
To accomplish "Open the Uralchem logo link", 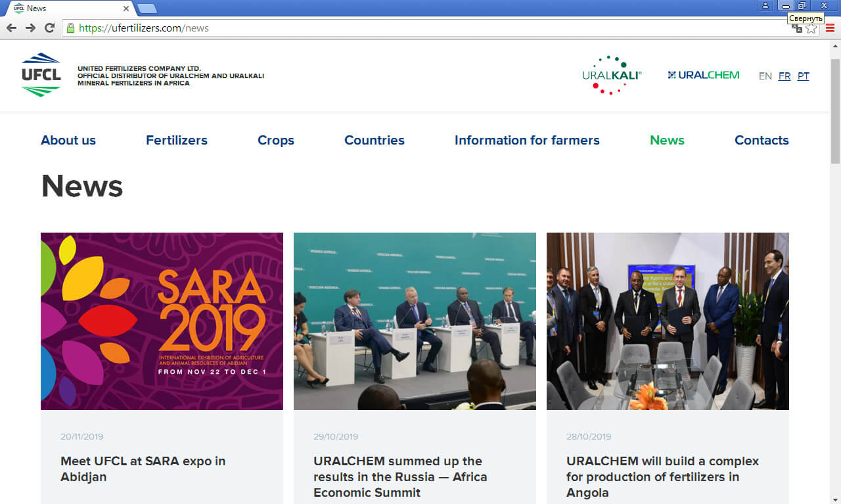I will tap(703, 75).
